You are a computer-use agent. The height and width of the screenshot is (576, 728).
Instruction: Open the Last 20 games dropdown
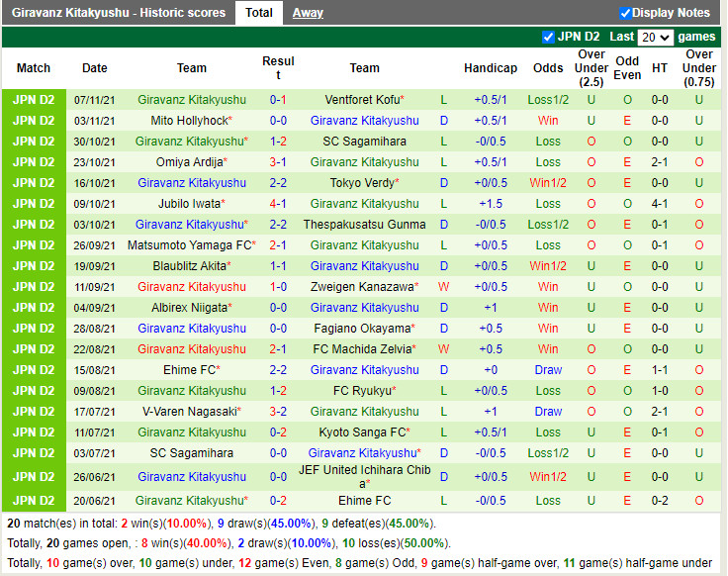655,37
